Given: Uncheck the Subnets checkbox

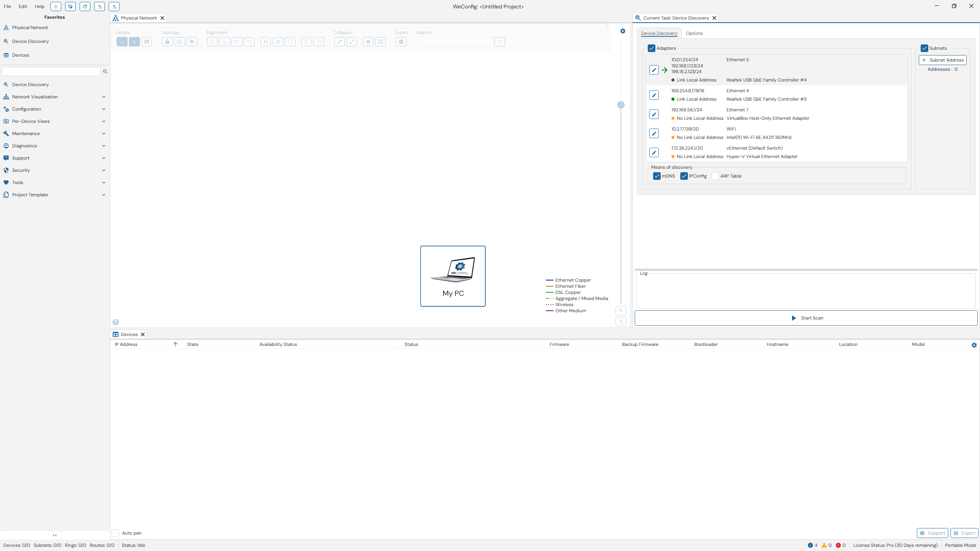Looking at the screenshot, I should click(924, 48).
